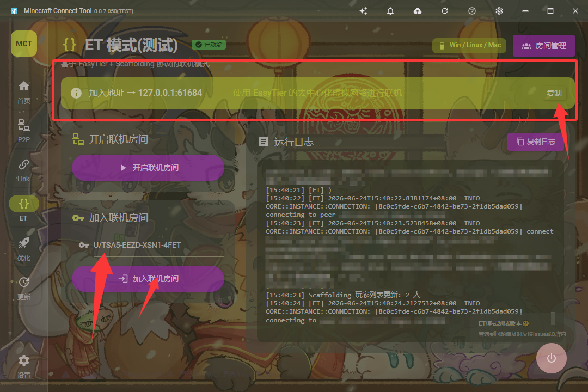Screen dimensions: 588x392
Task: Click the MCT logo badge
Action: (23, 44)
